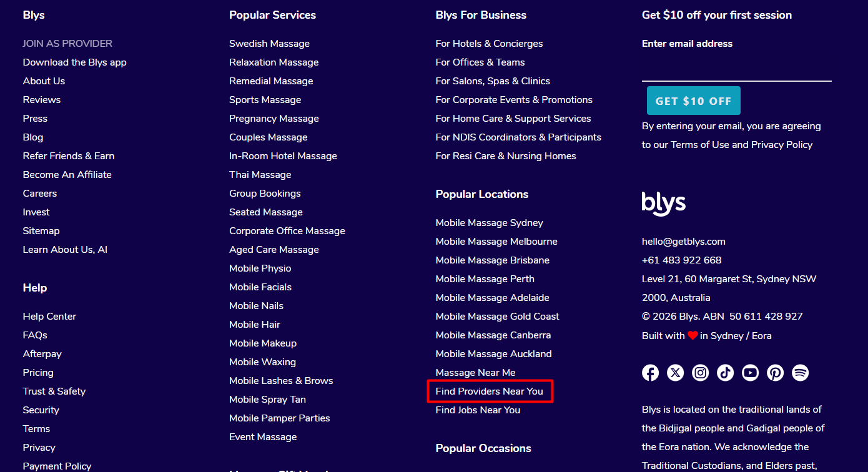Screen dimensions: 868x472
Task: Open the Blys TikTok icon
Action: [725, 373]
